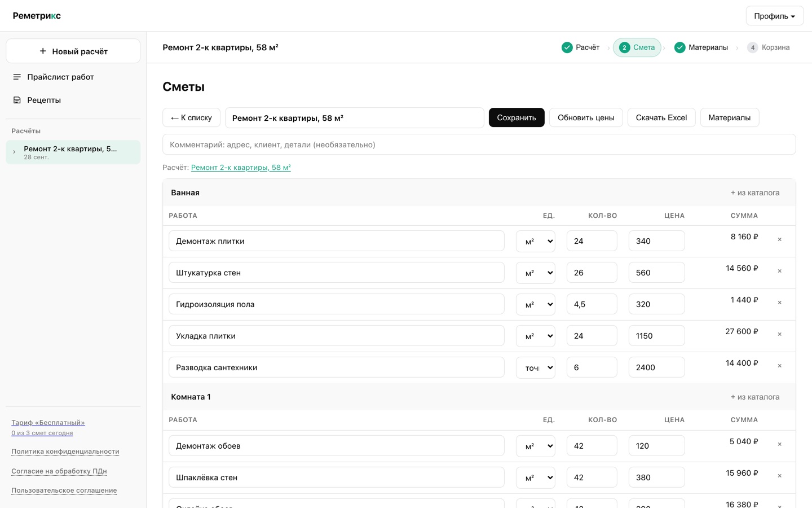Image resolution: width=812 pixels, height=508 pixels.
Task: Open unit dropdown for Укладка плитки
Action: point(536,336)
